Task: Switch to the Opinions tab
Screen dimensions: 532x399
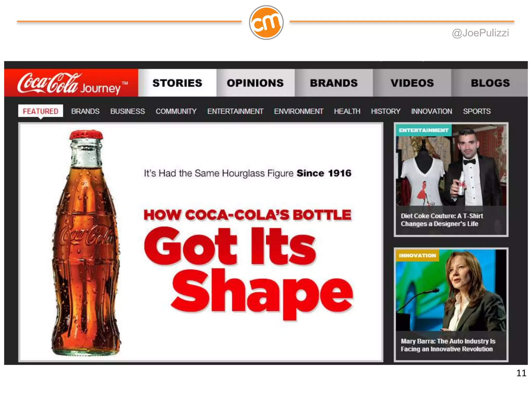Action: coord(256,83)
